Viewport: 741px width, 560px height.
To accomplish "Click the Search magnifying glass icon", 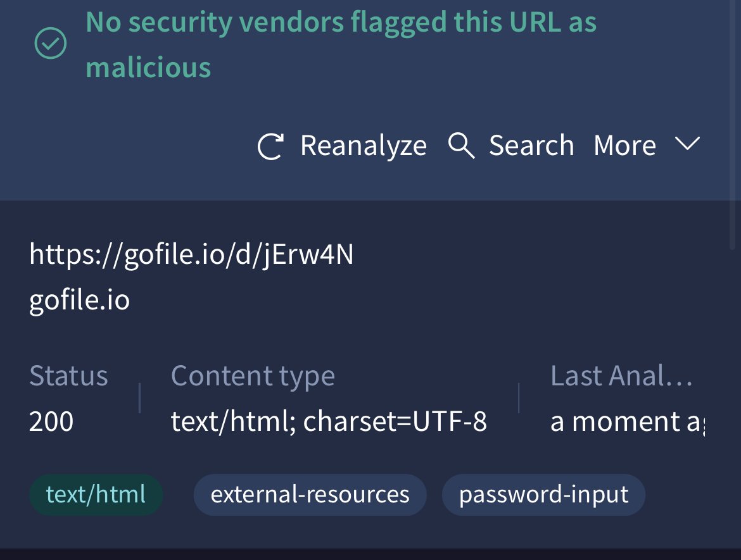I will [461, 146].
